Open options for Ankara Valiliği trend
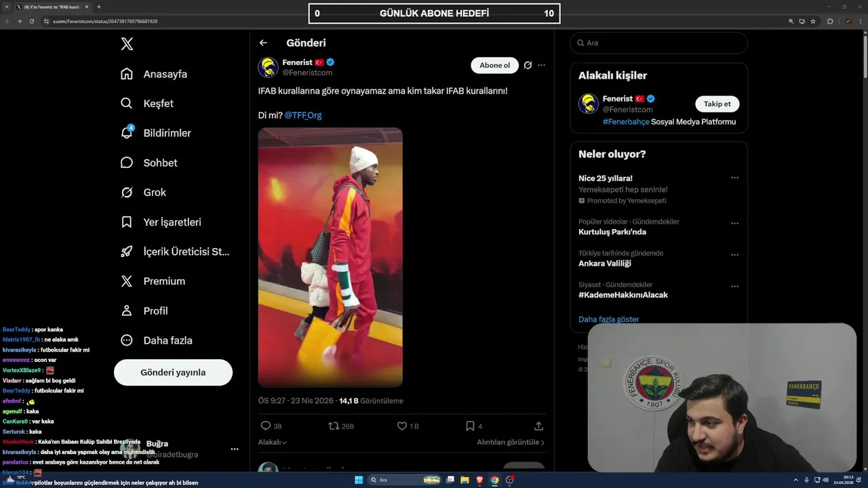This screenshot has height=488, width=868. click(x=734, y=256)
